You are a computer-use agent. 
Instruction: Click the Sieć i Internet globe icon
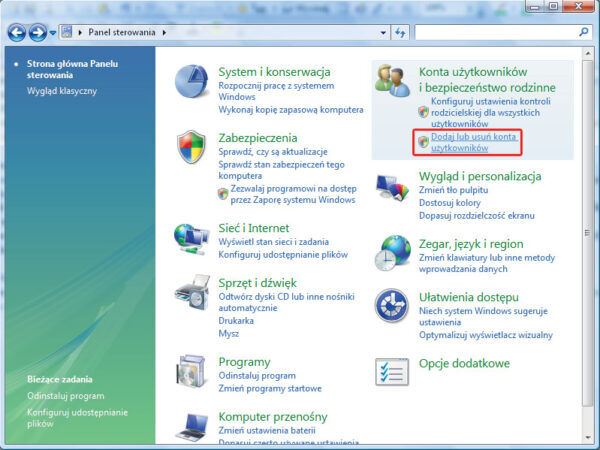click(193, 239)
